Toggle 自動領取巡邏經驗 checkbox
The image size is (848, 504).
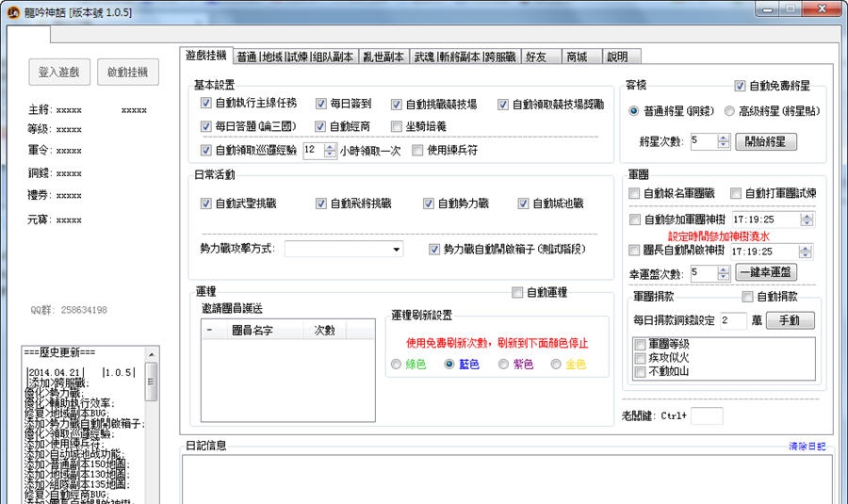tap(205, 150)
